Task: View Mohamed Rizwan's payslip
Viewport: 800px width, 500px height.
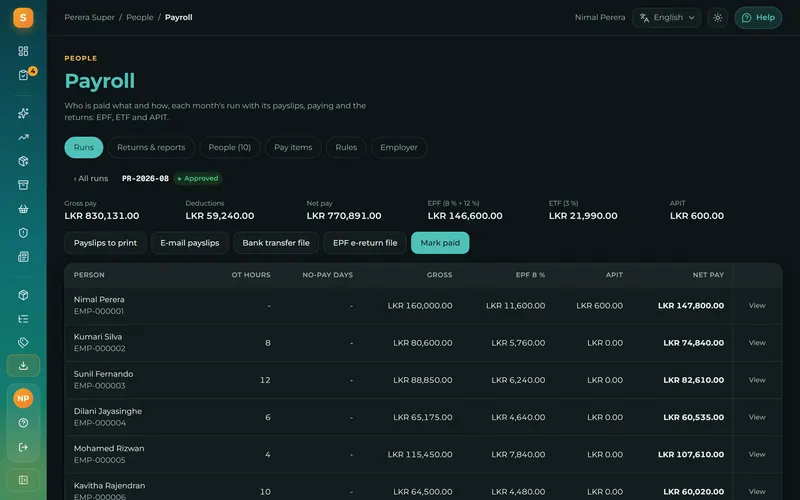Action: (x=757, y=455)
